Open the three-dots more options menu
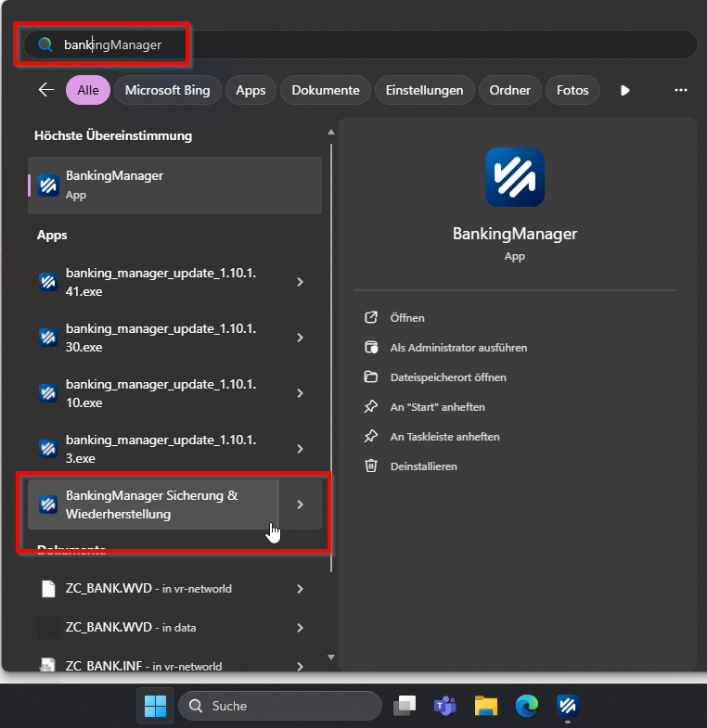The width and height of the screenshot is (707, 728). coord(680,90)
